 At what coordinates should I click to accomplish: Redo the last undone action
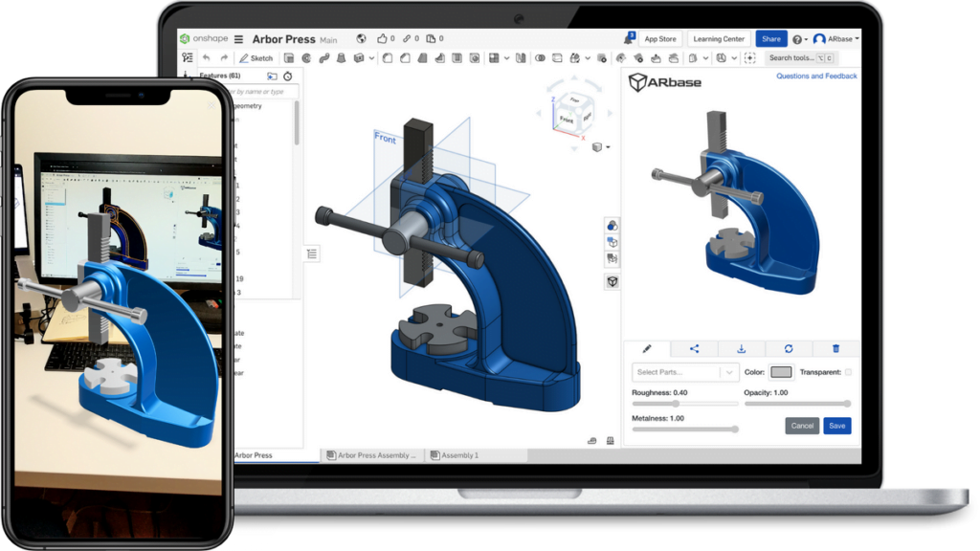(224, 58)
